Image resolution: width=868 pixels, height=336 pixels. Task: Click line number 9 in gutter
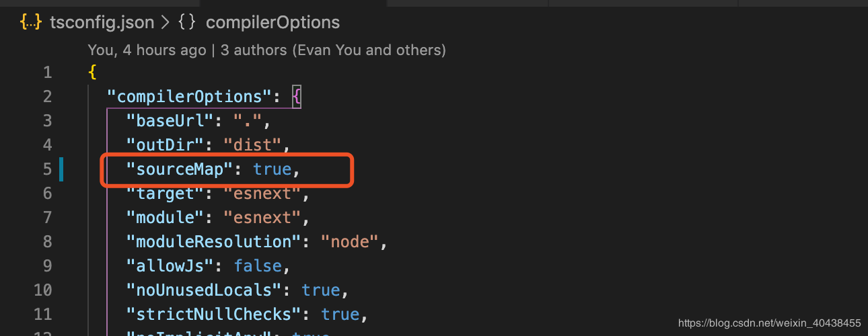pyautogui.click(x=47, y=265)
